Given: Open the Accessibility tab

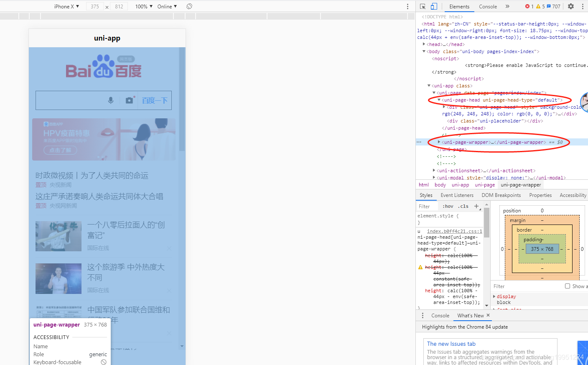Looking at the screenshot, I should pyautogui.click(x=573, y=195).
